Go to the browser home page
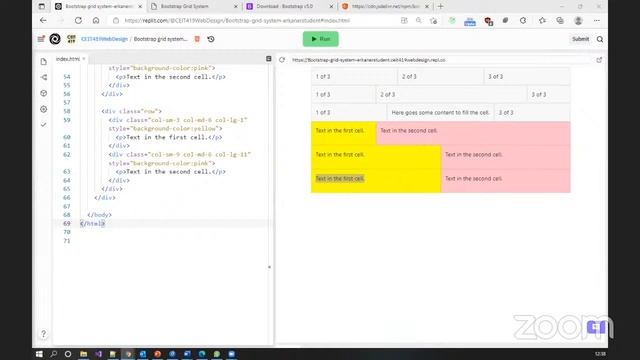The width and height of the screenshot is (640, 360). coord(96,20)
